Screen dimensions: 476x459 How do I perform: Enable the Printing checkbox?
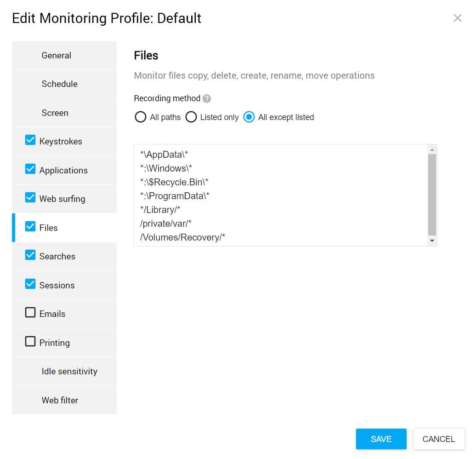tap(30, 342)
